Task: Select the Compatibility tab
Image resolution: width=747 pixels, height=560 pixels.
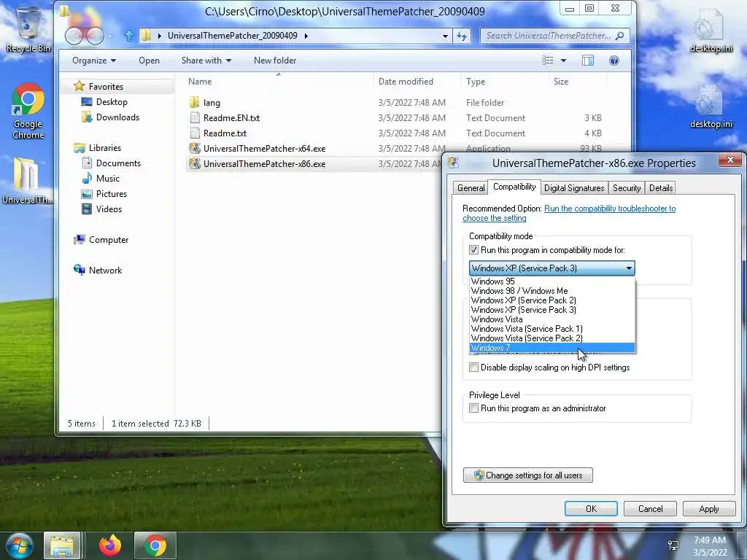Action: pyautogui.click(x=514, y=187)
